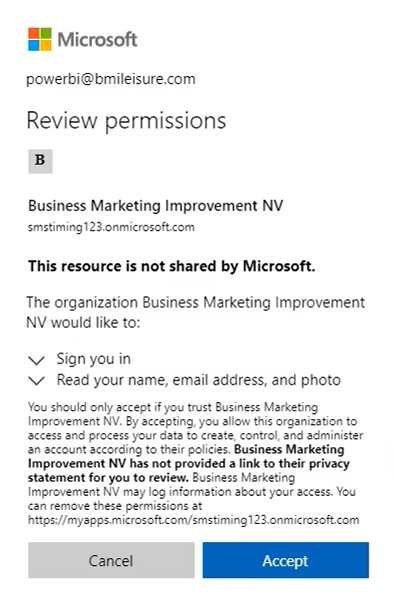Viewport: 396px width, 611px height.
Task: Click the smstiming123.onmicrosoft.com domain under organization name
Action: click(111, 227)
